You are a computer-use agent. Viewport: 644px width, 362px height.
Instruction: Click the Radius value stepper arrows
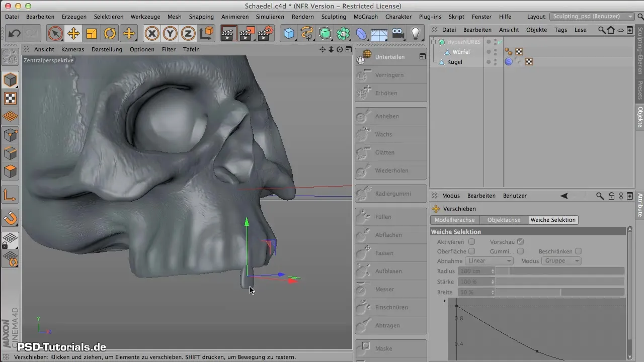click(493, 271)
